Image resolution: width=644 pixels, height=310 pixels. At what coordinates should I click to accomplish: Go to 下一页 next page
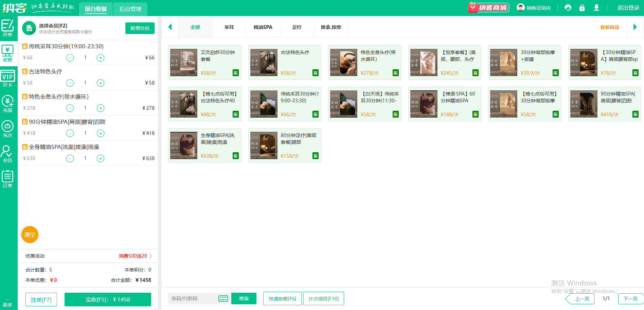click(631, 299)
